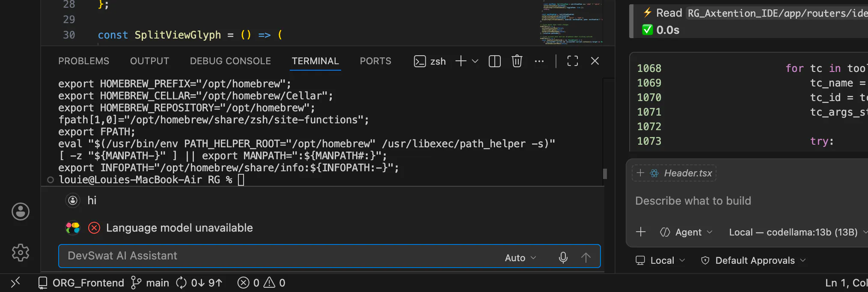This screenshot has width=868, height=292.
Task: Click the hi chat message
Action: (92, 200)
